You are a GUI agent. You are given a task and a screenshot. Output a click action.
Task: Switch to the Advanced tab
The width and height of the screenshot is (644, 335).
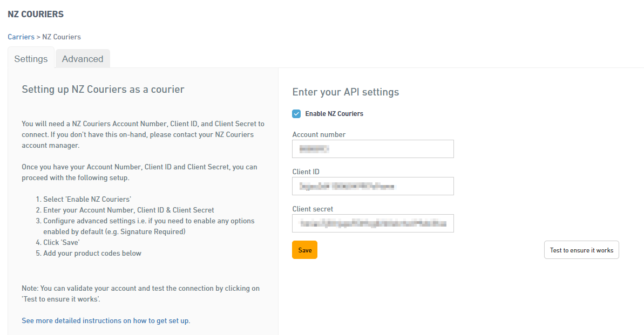[83, 59]
